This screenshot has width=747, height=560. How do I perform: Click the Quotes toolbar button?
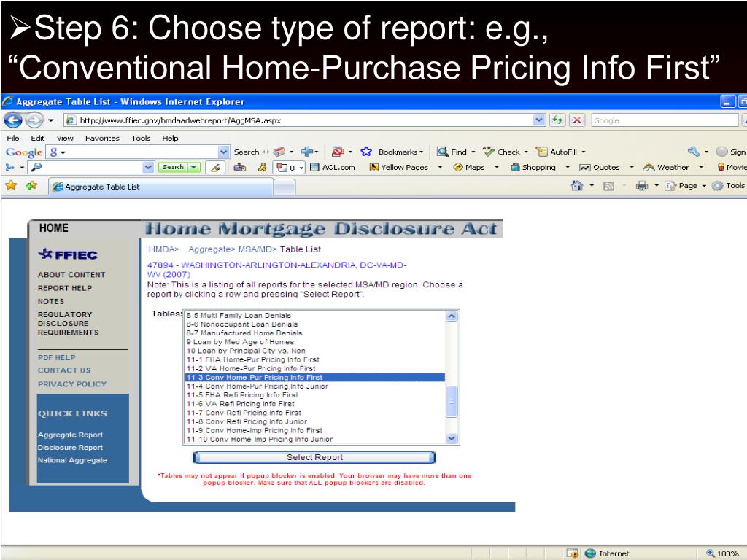[x=600, y=167]
